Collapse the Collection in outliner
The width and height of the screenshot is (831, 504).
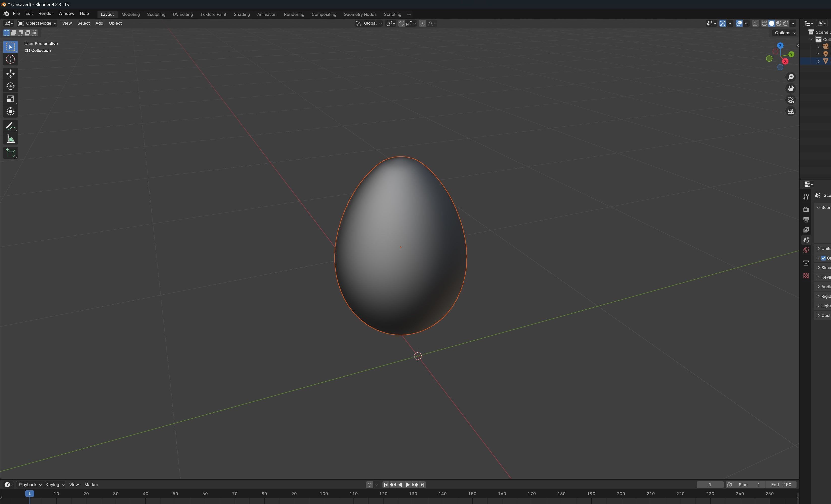(811, 40)
